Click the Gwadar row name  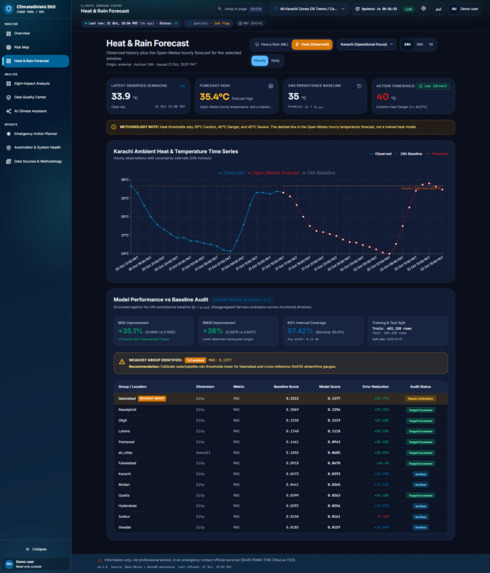125,527
